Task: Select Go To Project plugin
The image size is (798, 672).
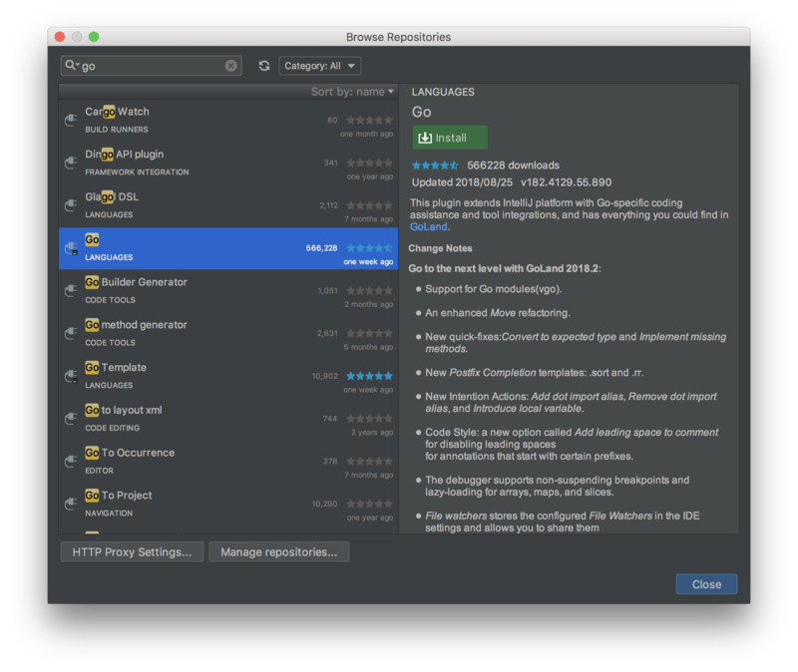Action: [x=228, y=504]
